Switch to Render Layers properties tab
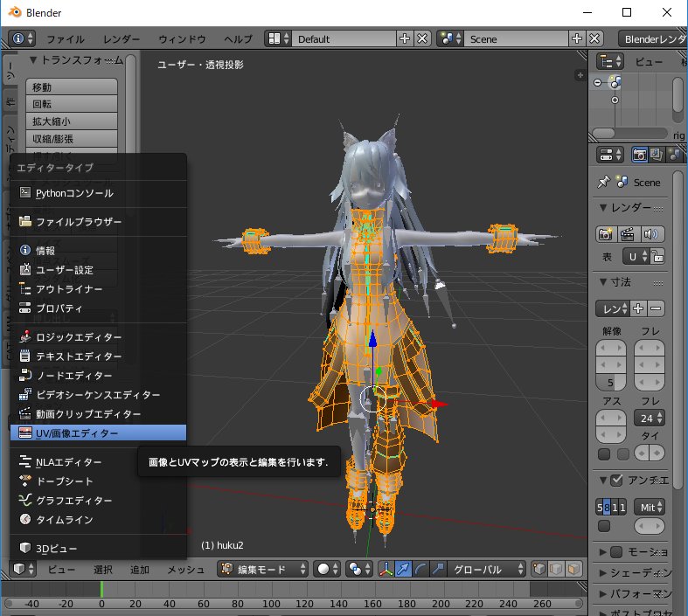This screenshot has height=616, width=688. (657, 155)
